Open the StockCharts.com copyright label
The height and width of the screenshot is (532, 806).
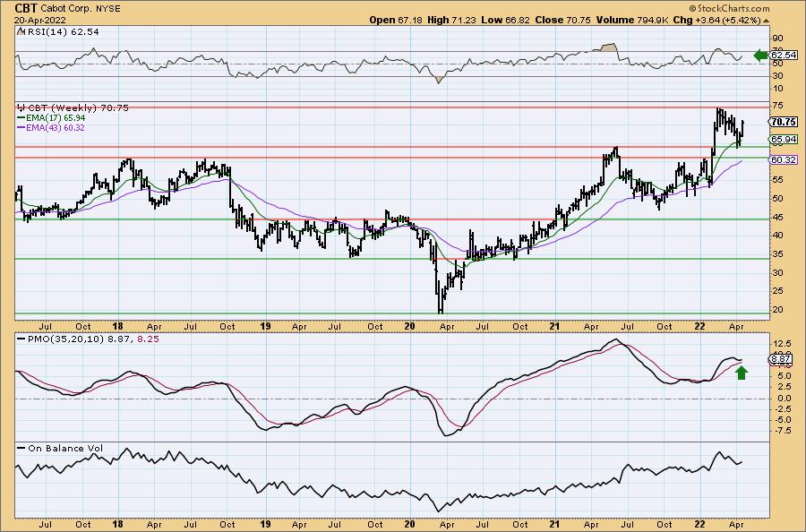click(x=729, y=8)
